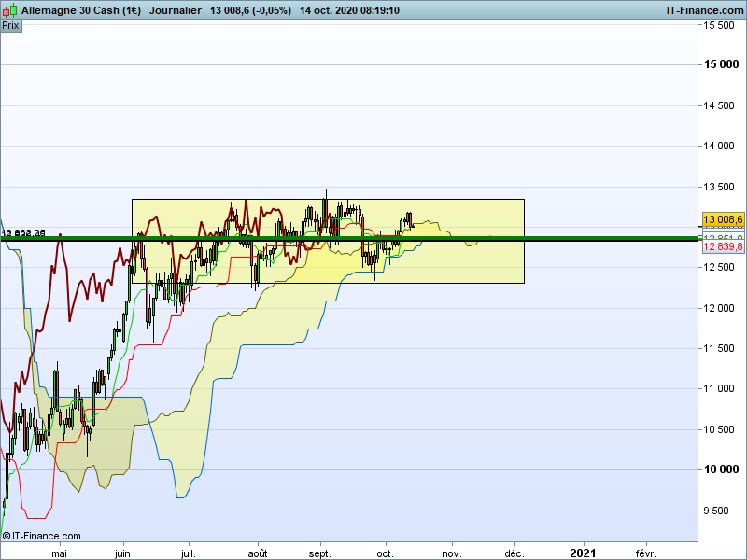Click the 14 oct. 2020 08:19:10 timestamp
The height and width of the screenshot is (560, 747).
(349, 10)
